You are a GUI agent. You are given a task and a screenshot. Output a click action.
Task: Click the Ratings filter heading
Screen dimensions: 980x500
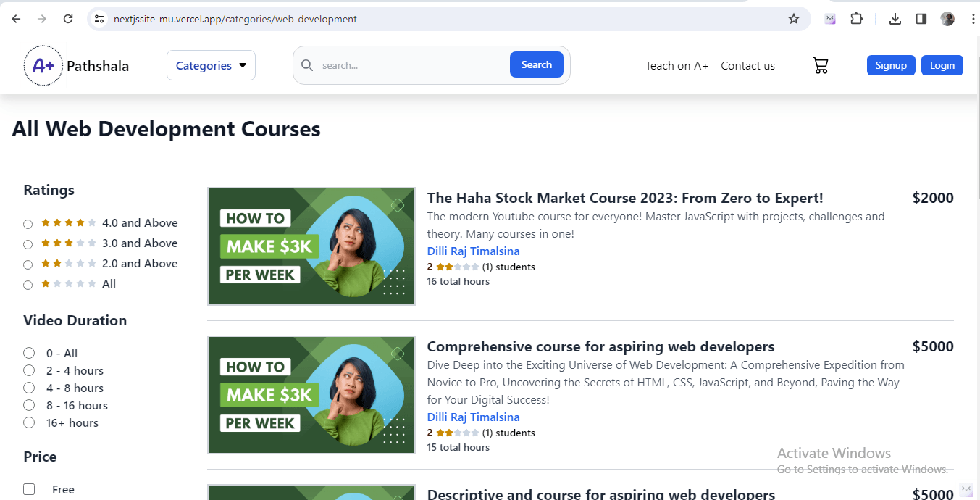point(49,190)
